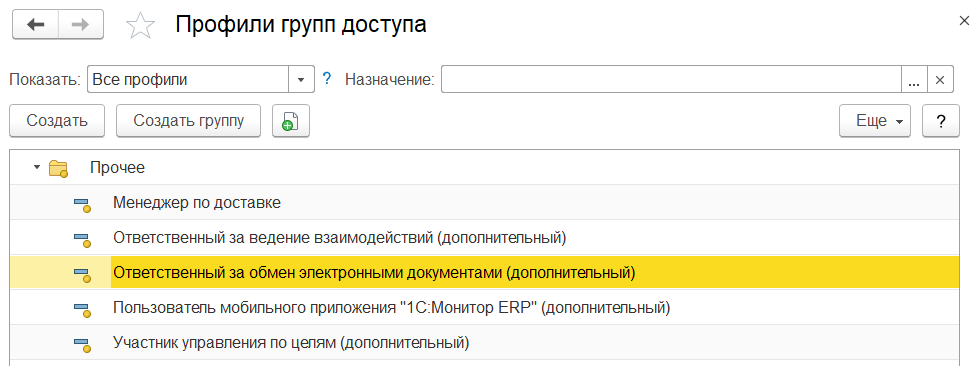Click the Создать группу button
Image resolution: width=976 pixels, height=366 pixels.
pos(189,121)
